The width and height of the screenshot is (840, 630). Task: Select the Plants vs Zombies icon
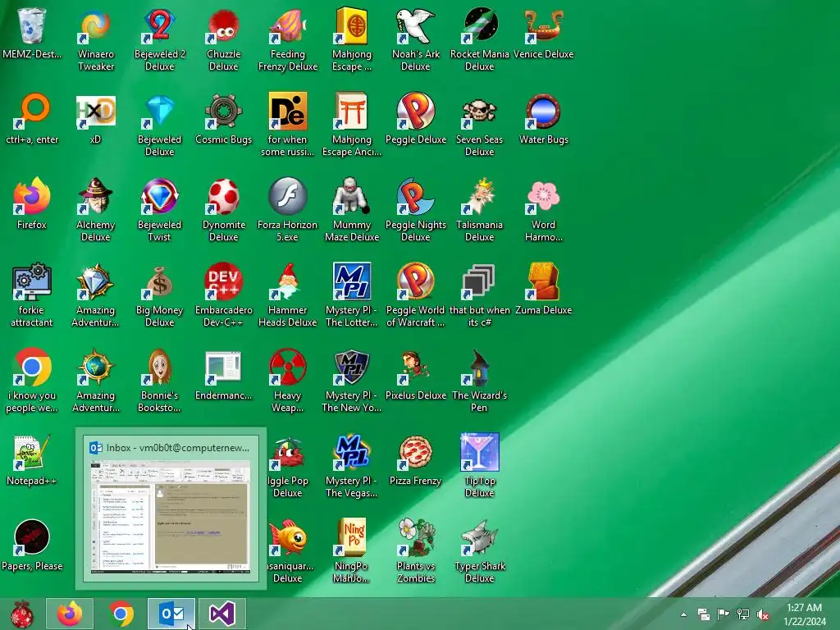[x=416, y=537]
